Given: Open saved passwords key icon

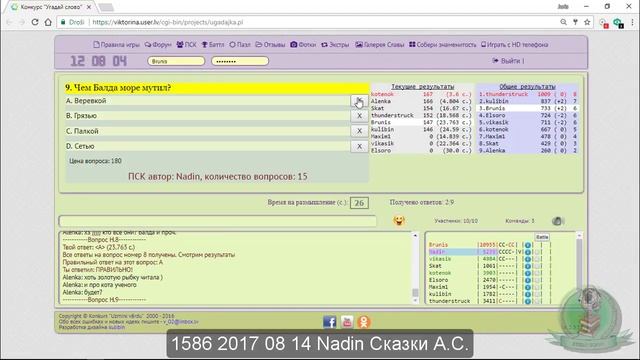Looking at the screenshot, I should pyautogui.click(x=575, y=22).
